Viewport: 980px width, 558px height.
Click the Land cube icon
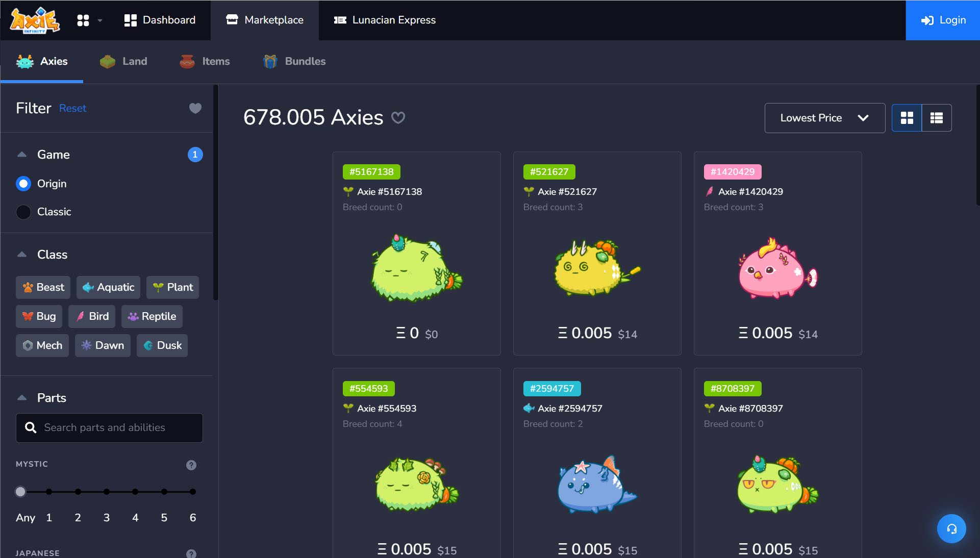point(108,61)
